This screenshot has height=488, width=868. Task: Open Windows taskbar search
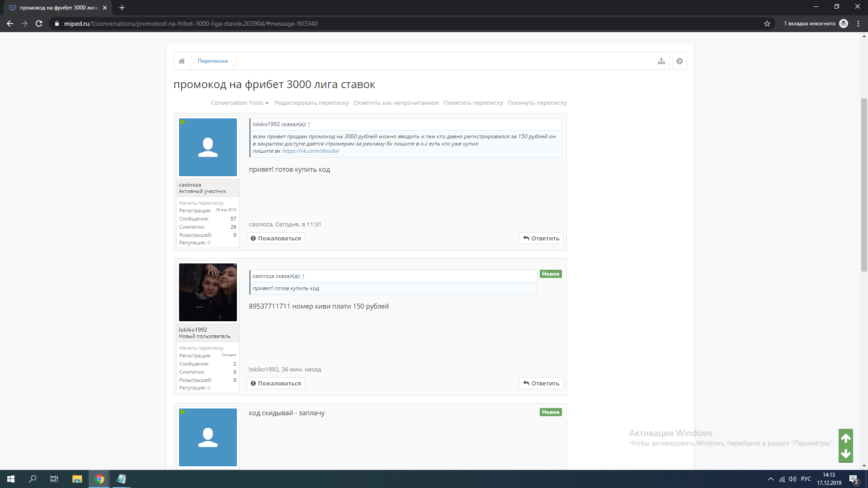tap(33, 479)
